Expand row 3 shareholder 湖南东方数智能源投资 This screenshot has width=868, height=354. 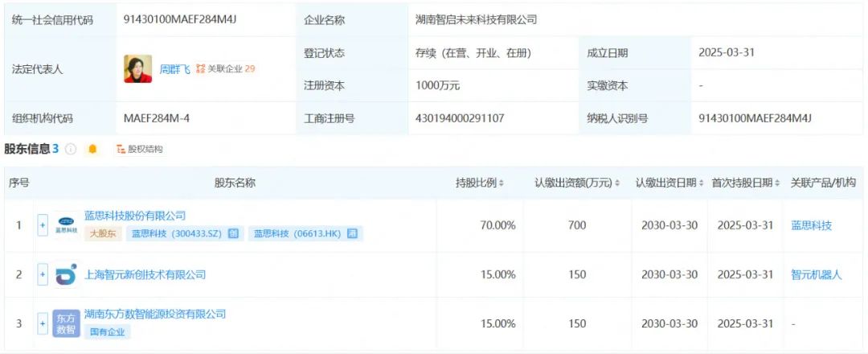tap(43, 323)
